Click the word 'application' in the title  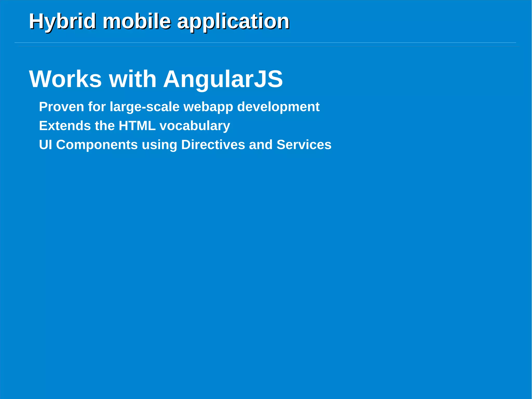[233, 21]
